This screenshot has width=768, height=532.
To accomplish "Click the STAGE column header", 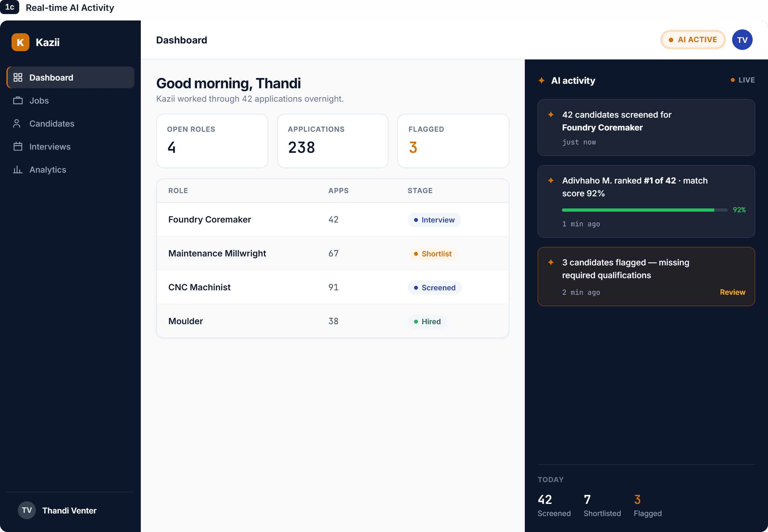I will pos(420,190).
